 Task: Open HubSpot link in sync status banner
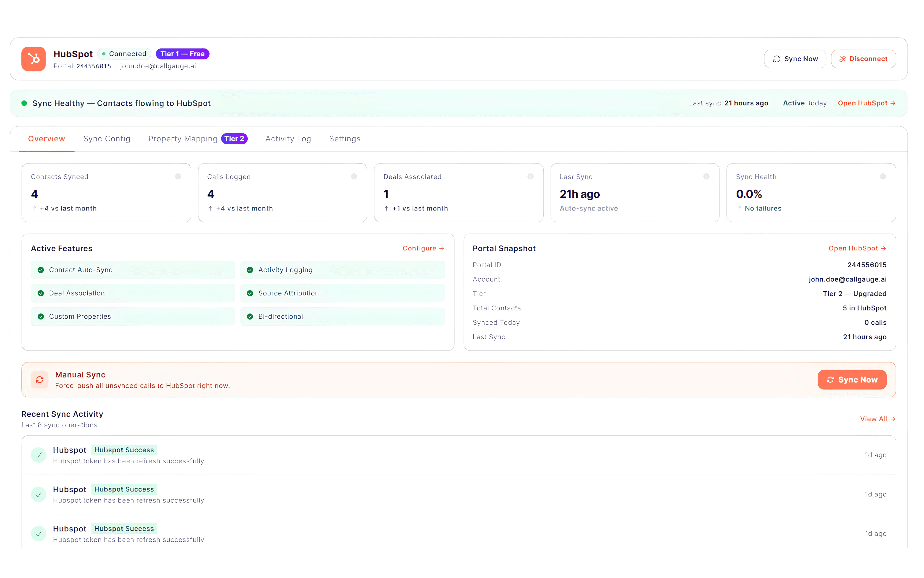pyautogui.click(x=866, y=103)
